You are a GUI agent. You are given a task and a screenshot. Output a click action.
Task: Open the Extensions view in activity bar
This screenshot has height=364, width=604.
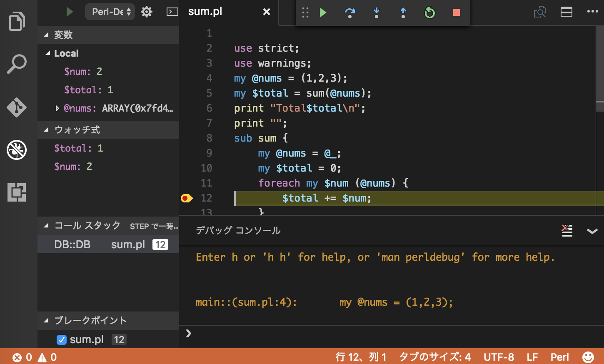(17, 192)
